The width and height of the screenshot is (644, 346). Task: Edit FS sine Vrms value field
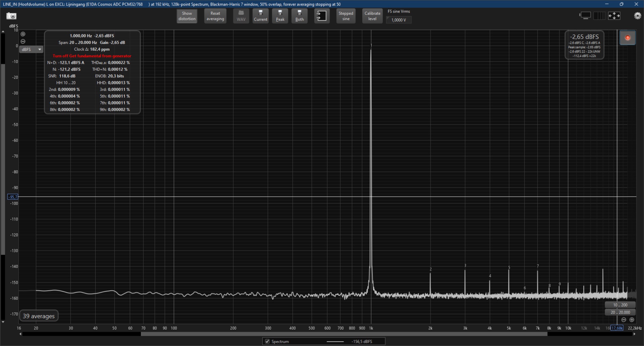pos(398,20)
